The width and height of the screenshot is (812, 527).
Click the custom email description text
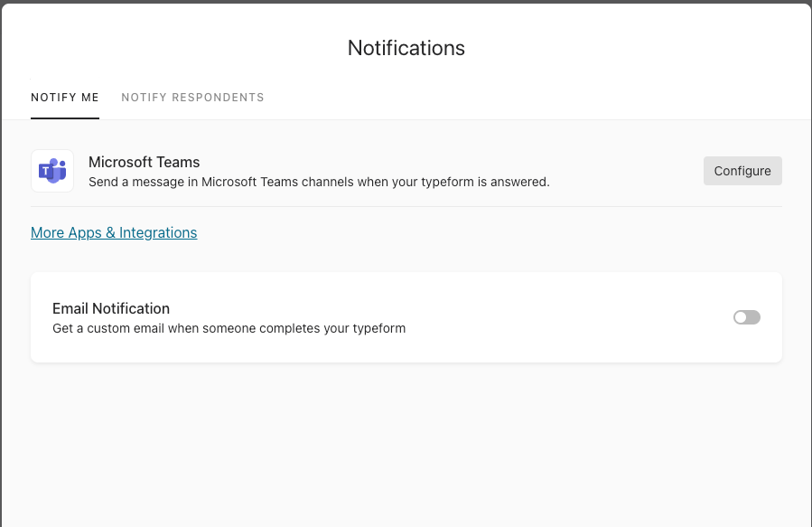point(229,328)
